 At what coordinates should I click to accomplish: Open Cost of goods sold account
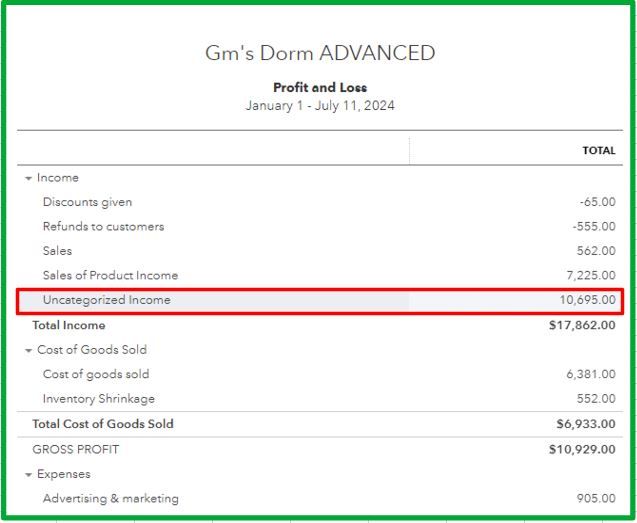click(96, 374)
